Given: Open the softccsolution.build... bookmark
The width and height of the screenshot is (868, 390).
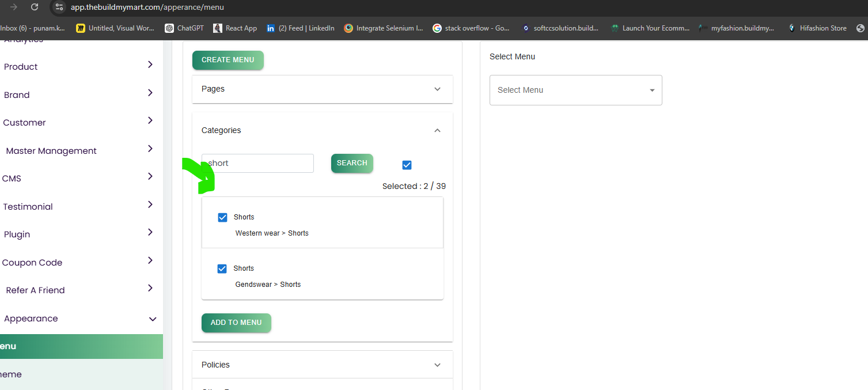Looking at the screenshot, I should (x=560, y=28).
